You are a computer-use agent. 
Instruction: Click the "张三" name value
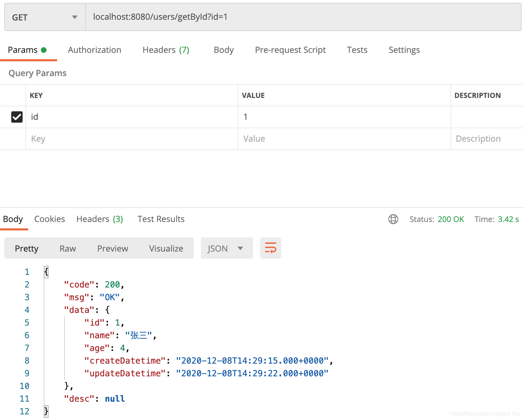[139, 335]
